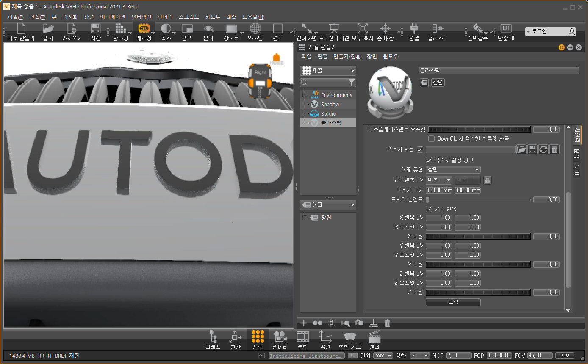The width and height of the screenshot is (588, 364).
Task: Click the material search field
Action: click(328, 83)
